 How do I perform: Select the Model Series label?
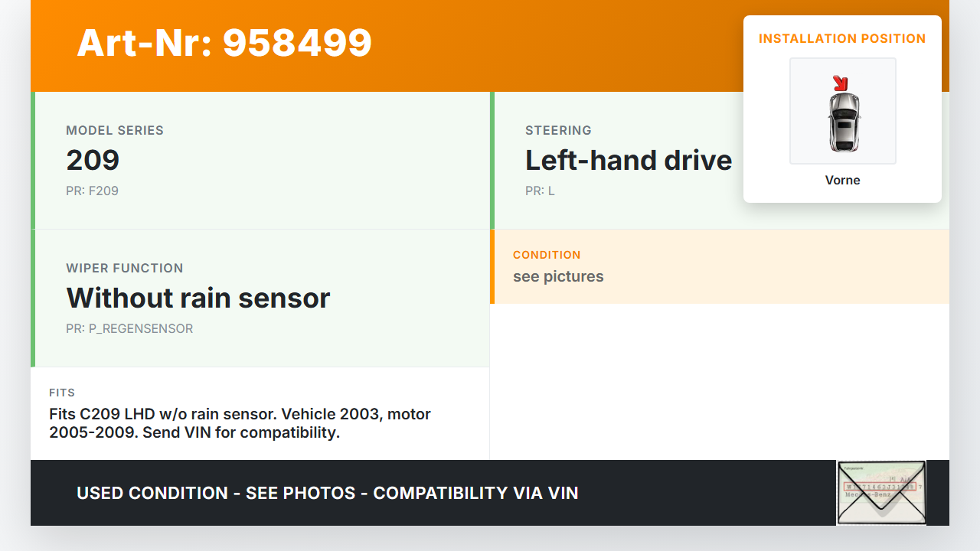(x=115, y=130)
